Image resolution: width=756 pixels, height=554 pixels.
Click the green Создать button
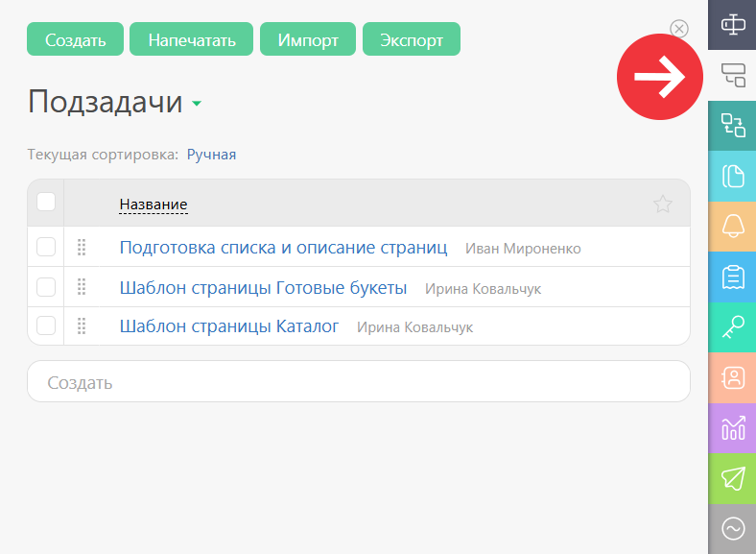75,39
